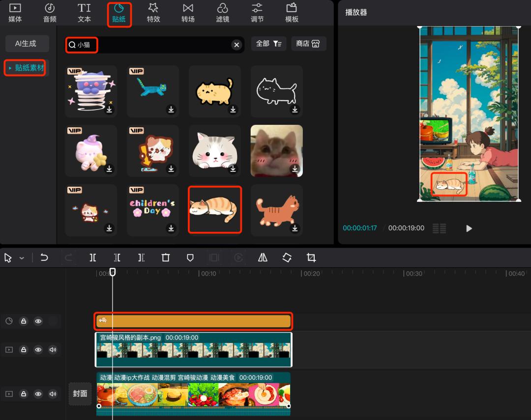Clear the 小猫 search field
This screenshot has height=420, width=531.
click(236, 45)
